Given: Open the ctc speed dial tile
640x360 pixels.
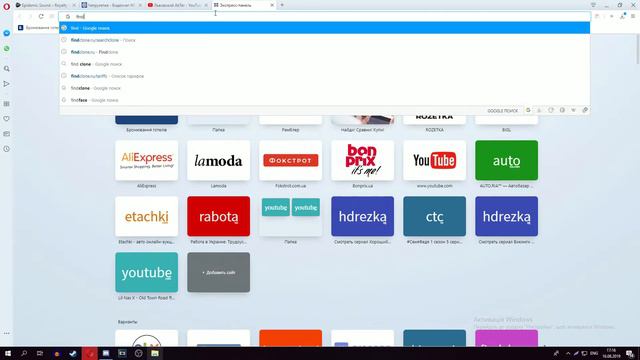Looking at the screenshot, I should tap(434, 216).
